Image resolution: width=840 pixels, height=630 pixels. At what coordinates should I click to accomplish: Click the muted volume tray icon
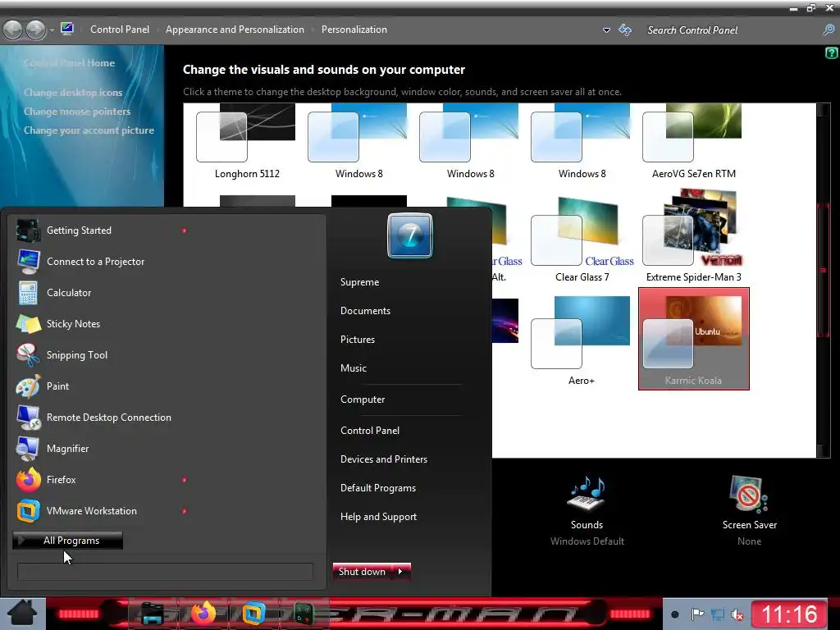[737, 614]
